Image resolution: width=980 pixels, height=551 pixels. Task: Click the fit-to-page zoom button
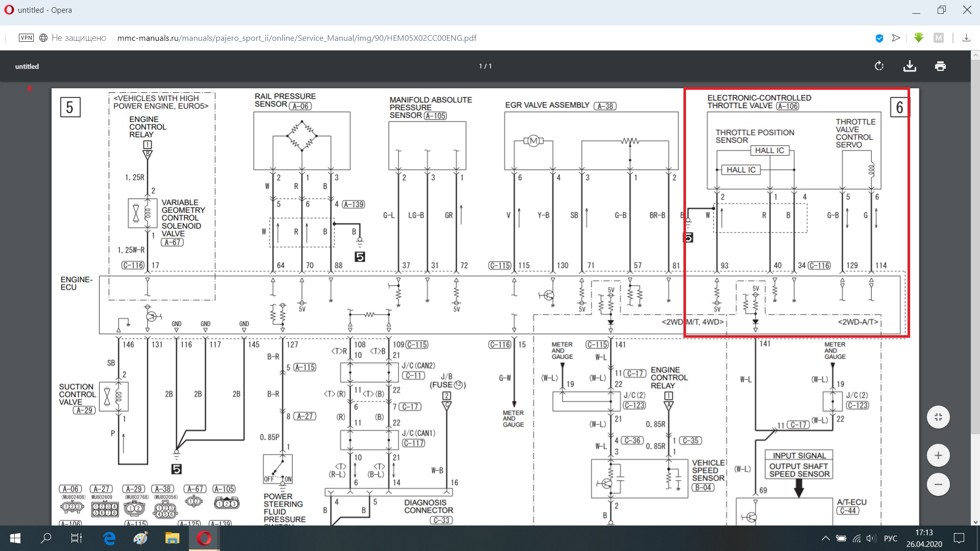938,417
